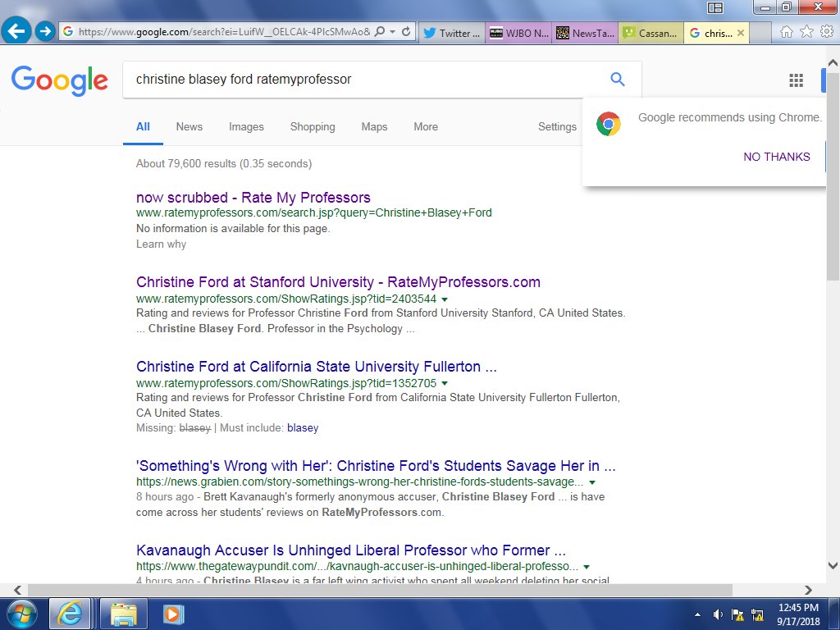This screenshot has height=630, width=840.
Task: Click the Google search magnifier button
Action: (618, 80)
